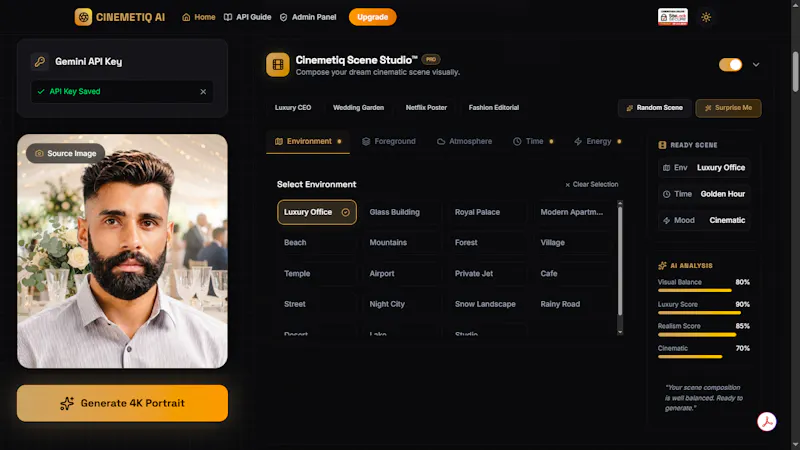Apply the Luxury CEO preset

(x=293, y=108)
